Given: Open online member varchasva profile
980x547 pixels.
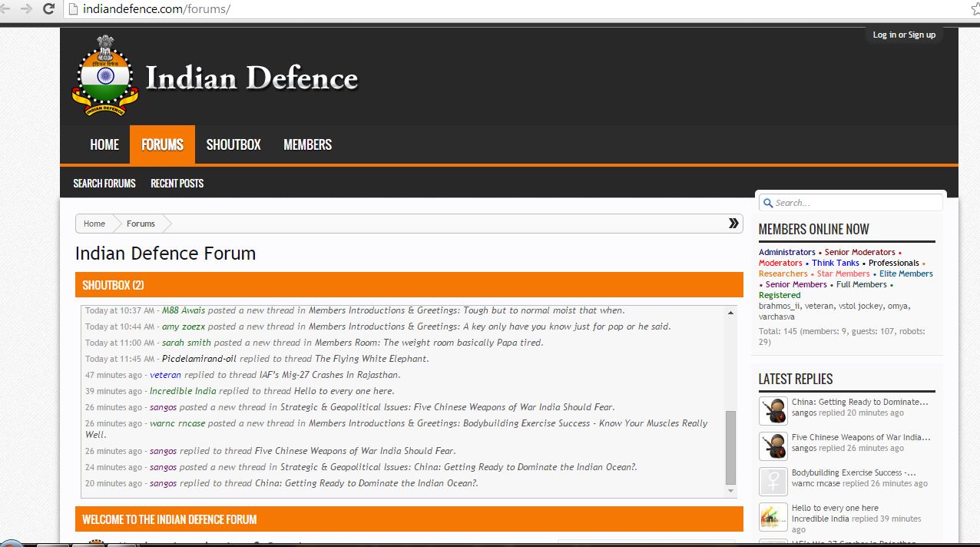Looking at the screenshot, I should pyautogui.click(x=776, y=317).
